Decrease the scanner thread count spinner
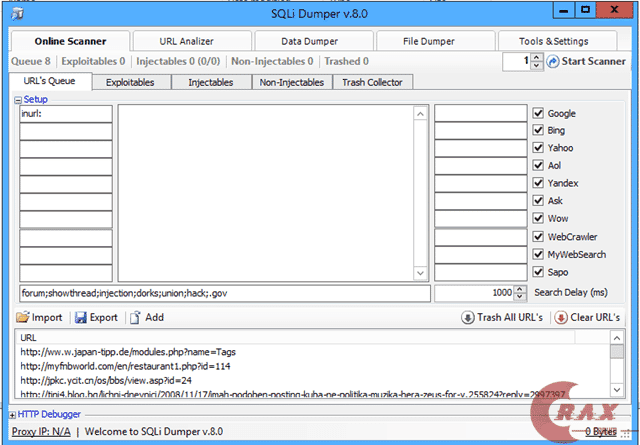The image size is (640, 445). 536,65
